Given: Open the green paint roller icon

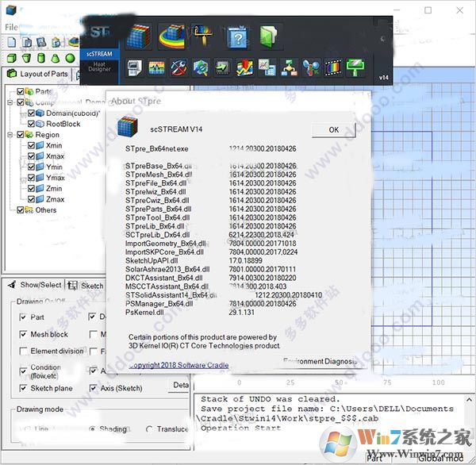Looking at the screenshot, I should click(x=355, y=67).
